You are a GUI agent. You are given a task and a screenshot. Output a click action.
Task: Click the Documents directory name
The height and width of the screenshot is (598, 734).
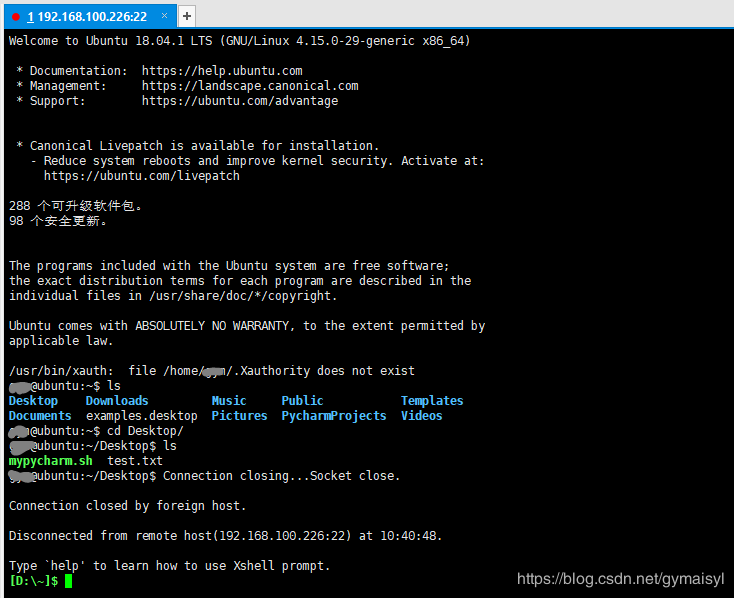(40, 416)
